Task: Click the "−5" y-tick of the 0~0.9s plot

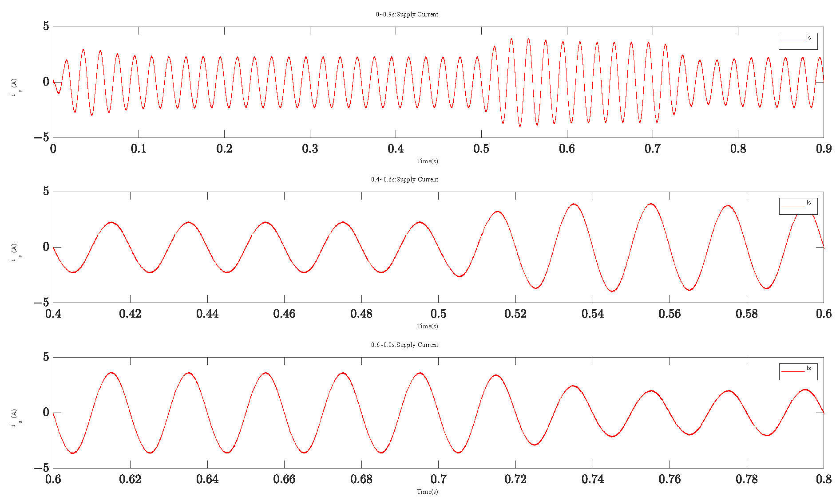Action: [41, 138]
